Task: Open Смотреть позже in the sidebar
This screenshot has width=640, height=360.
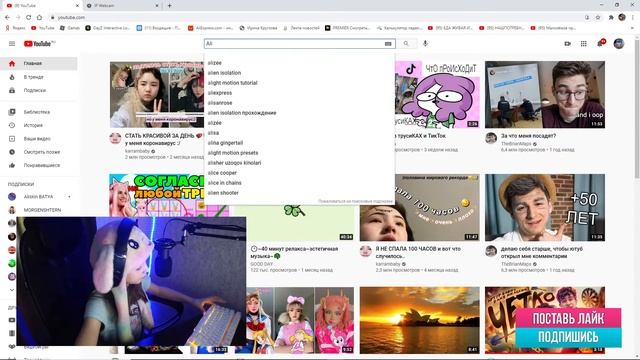Action: 39,152
